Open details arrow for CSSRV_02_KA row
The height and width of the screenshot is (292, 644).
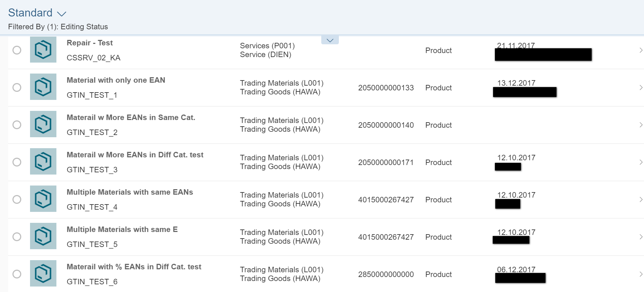tap(641, 50)
